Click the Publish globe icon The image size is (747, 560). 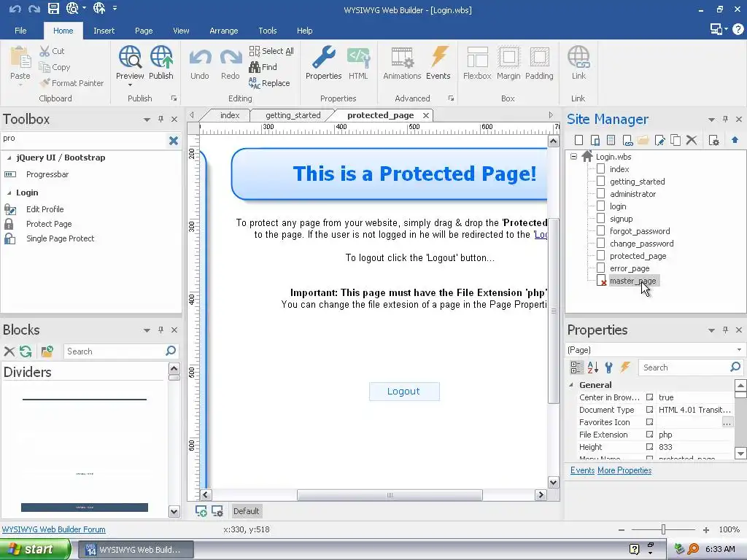point(161,57)
